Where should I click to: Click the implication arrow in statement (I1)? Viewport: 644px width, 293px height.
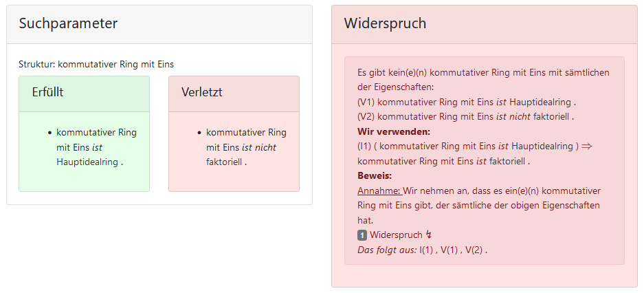[586, 146]
